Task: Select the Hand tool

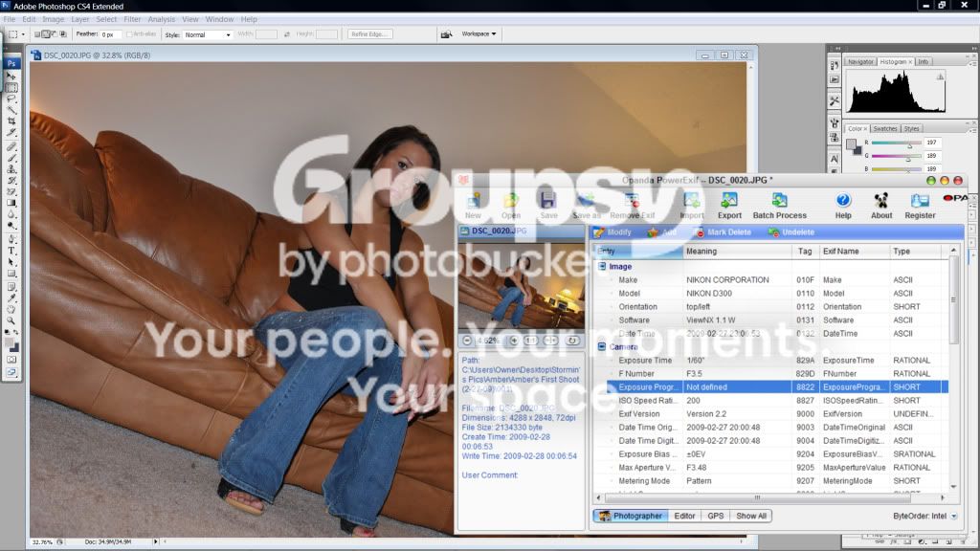Action: click(11, 309)
